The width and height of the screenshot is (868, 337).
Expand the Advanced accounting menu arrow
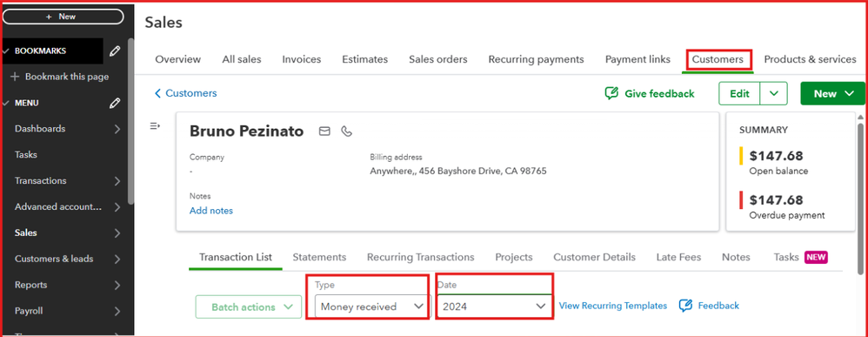click(x=117, y=207)
